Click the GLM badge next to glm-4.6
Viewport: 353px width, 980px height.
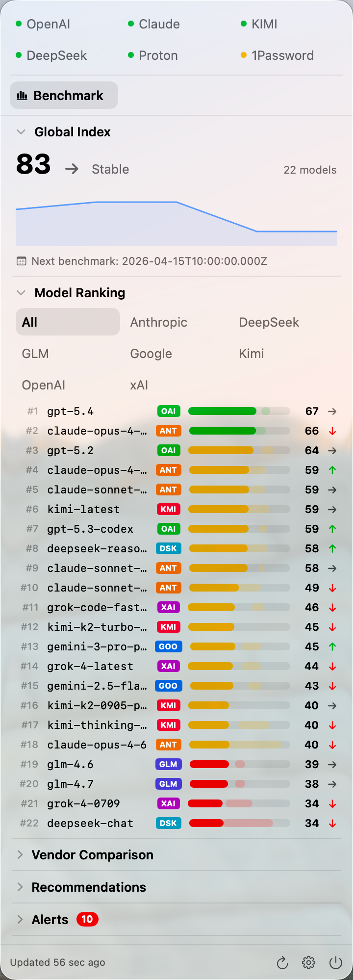pyautogui.click(x=168, y=764)
